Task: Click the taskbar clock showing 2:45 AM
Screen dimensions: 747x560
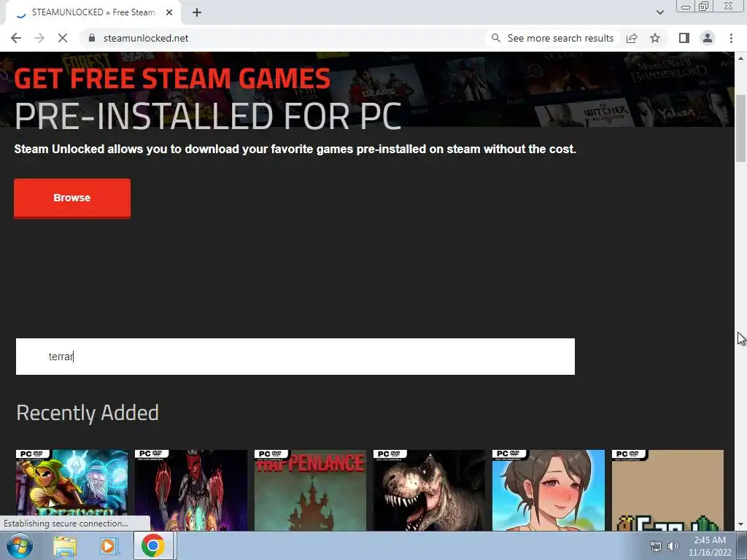Action: [710, 546]
